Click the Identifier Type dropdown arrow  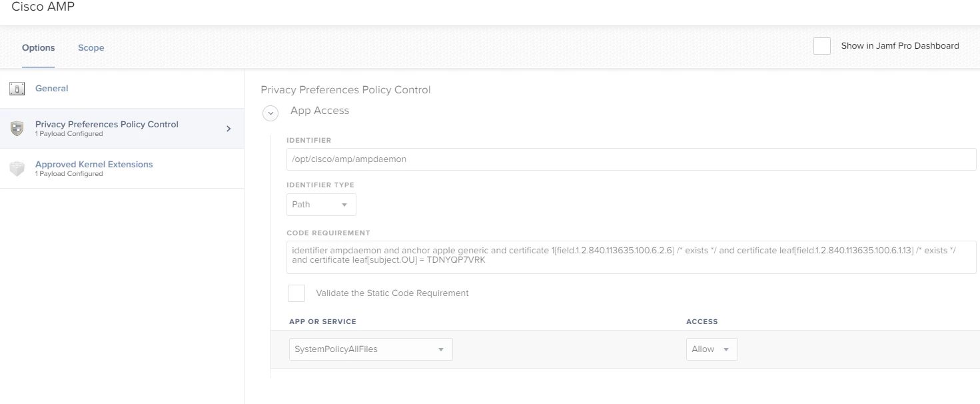pyautogui.click(x=344, y=205)
